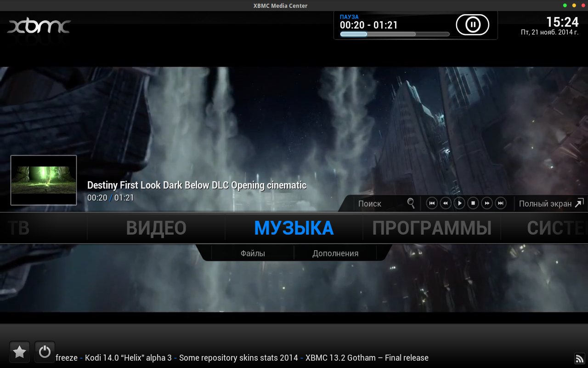Click the 00:20 - 01:21 time in top player

point(369,25)
